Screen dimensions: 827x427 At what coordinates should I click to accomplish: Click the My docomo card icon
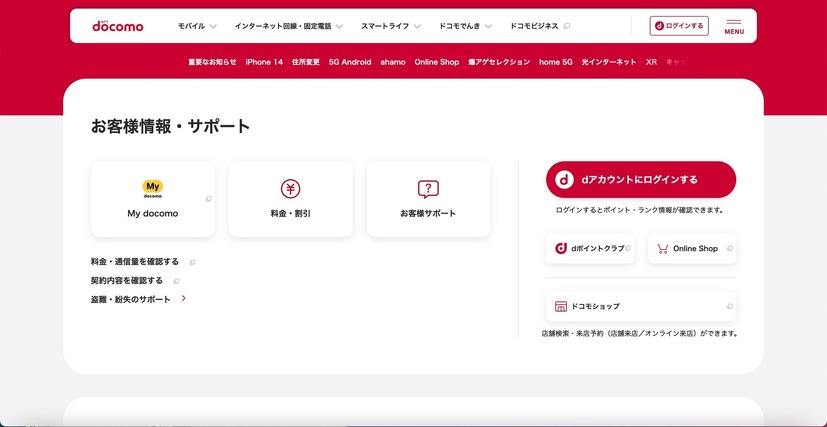pos(153,189)
